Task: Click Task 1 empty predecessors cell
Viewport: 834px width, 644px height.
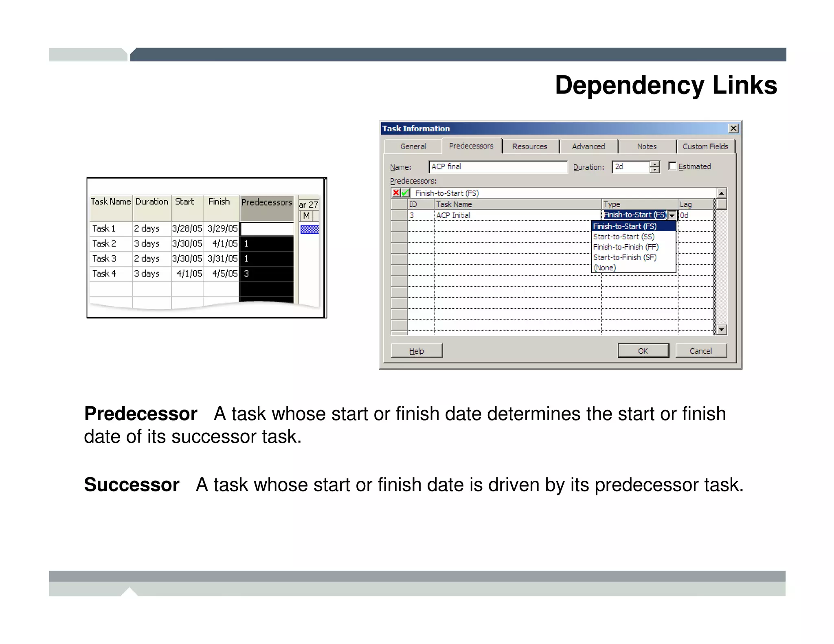Action: pos(267,229)
